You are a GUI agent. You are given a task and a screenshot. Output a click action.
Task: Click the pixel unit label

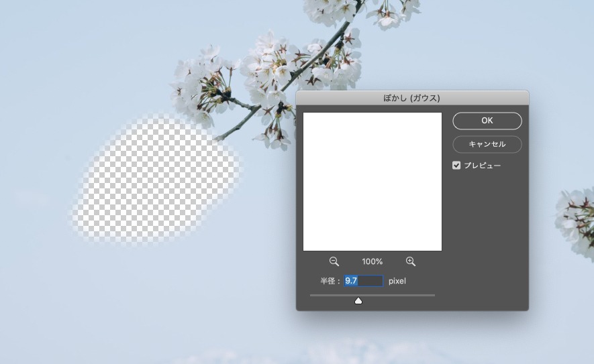pyautogui.click(x=397, y=281)
